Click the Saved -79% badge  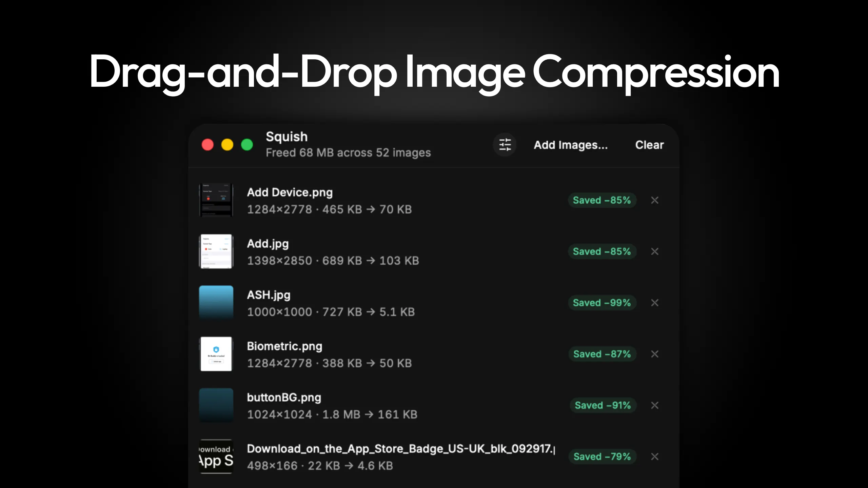602,456
